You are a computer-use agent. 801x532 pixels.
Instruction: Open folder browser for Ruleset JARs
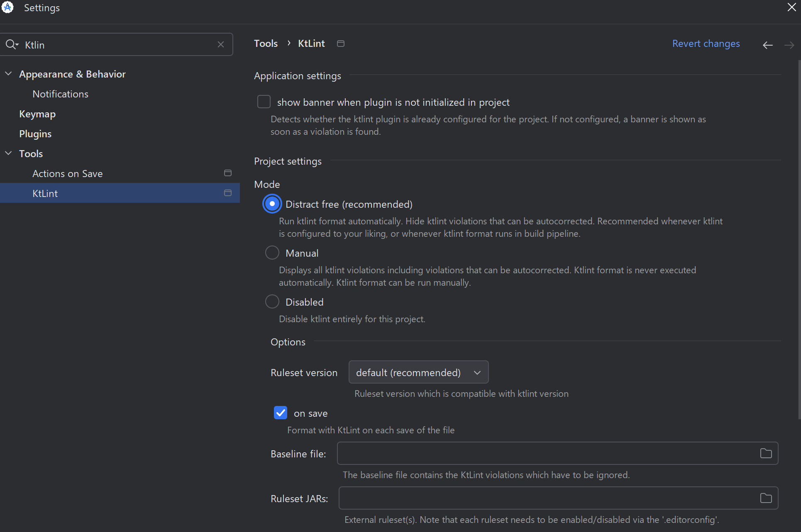click(766, 498)
